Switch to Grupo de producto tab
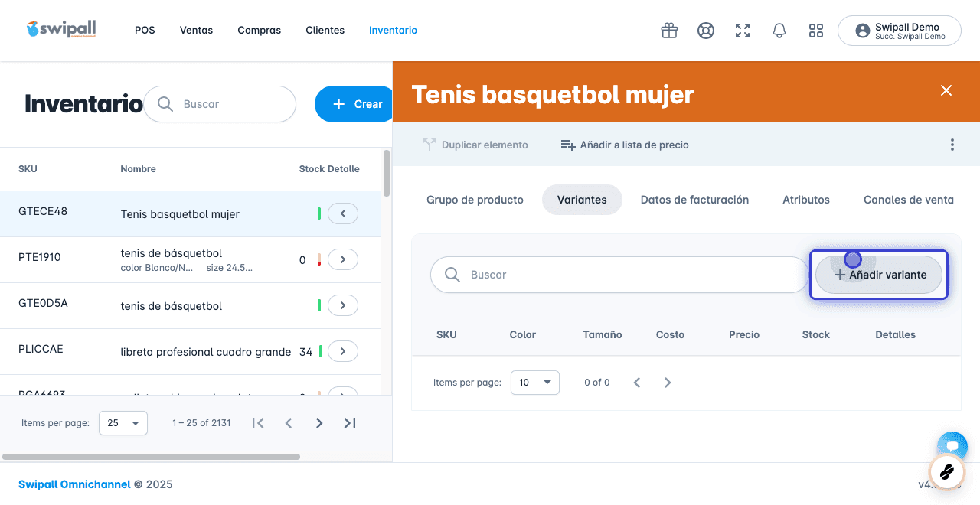The width and height of the screenshot is (980, 505). (475, 200)
